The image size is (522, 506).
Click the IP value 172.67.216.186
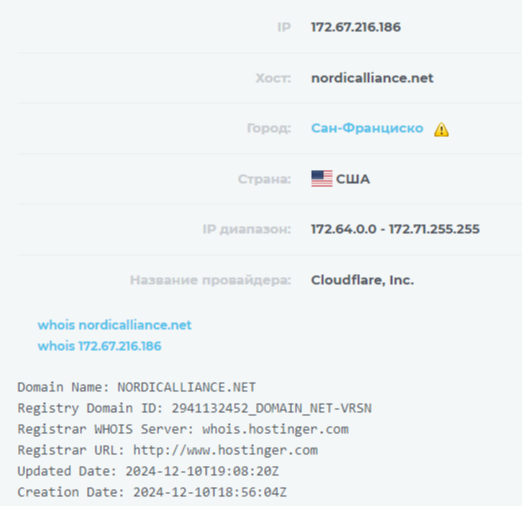[x=356, y=27]
